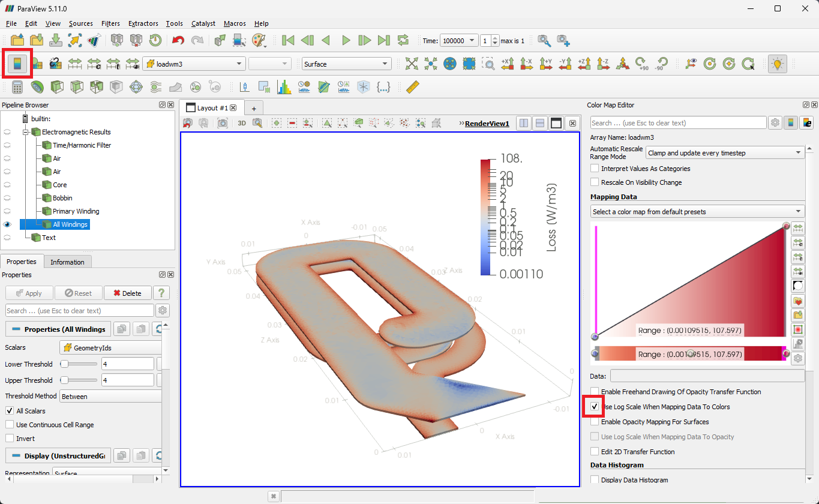Collapse the Electromagnetic Results tree node
The image size is (819, 504).
point(26,132)
